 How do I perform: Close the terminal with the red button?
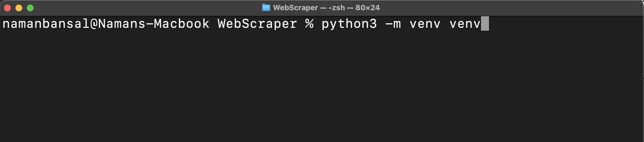[7, 8]
